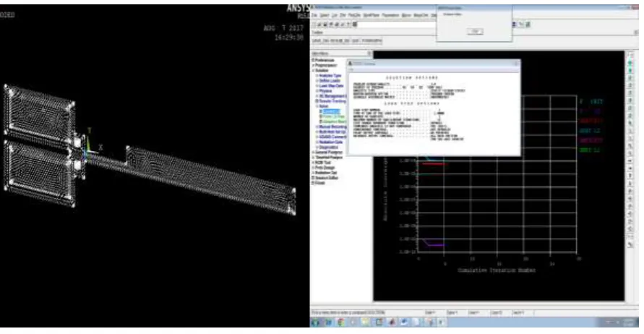Click the POWRGRPH toolbar button

coord(372,41)
